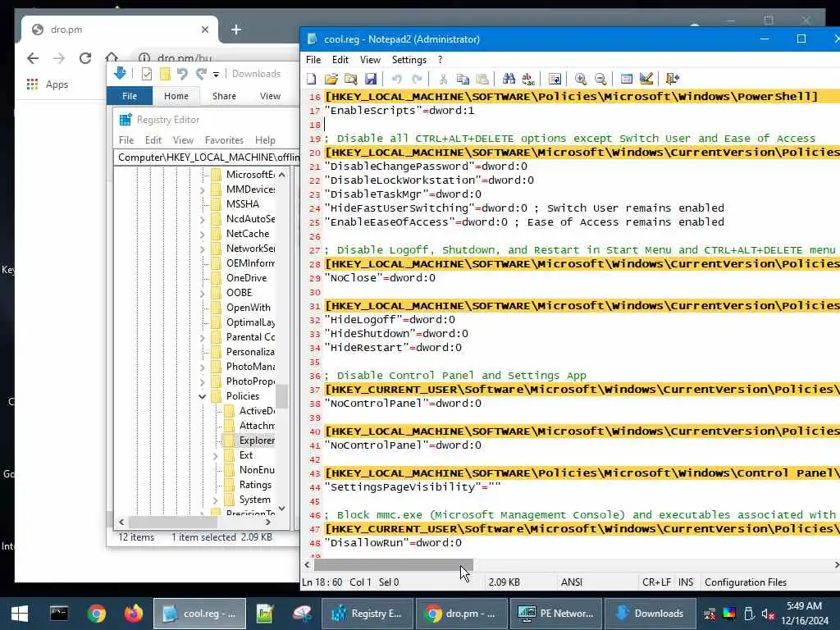This screenshot has width=840, height=630.
Task: Reload the dro.pm page in Chrome
Action: coord(85,58)
